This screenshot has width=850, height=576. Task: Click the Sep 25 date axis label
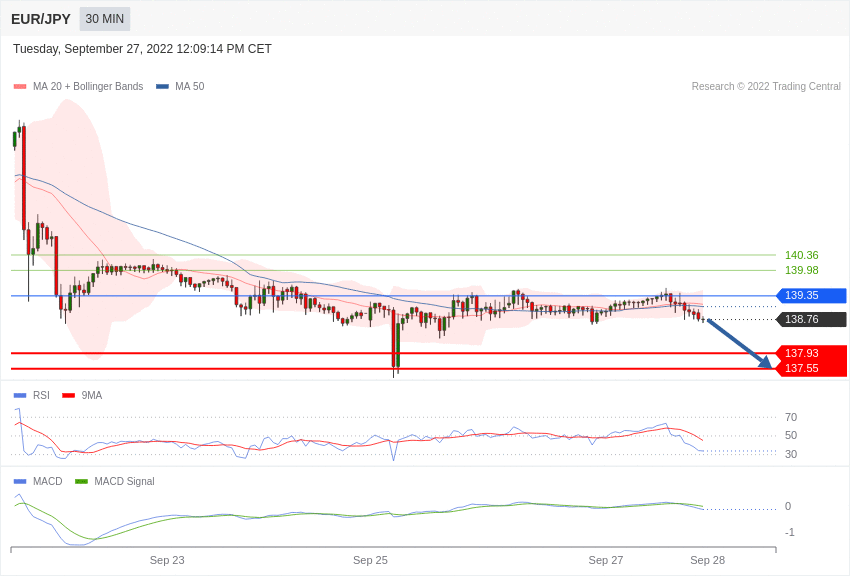370,560
